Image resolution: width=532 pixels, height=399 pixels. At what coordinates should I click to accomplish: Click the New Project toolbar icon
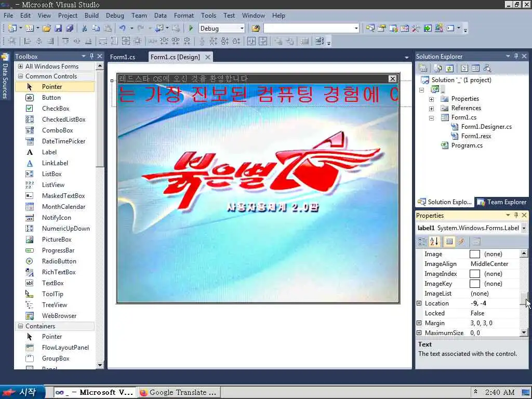click(12, 28)
